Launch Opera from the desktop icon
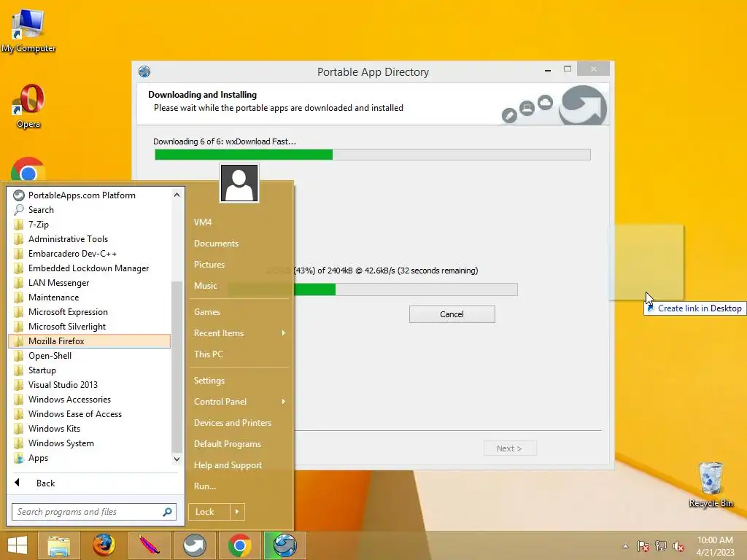The width and height of the screenshot is (747, 560). coord(28,106)
